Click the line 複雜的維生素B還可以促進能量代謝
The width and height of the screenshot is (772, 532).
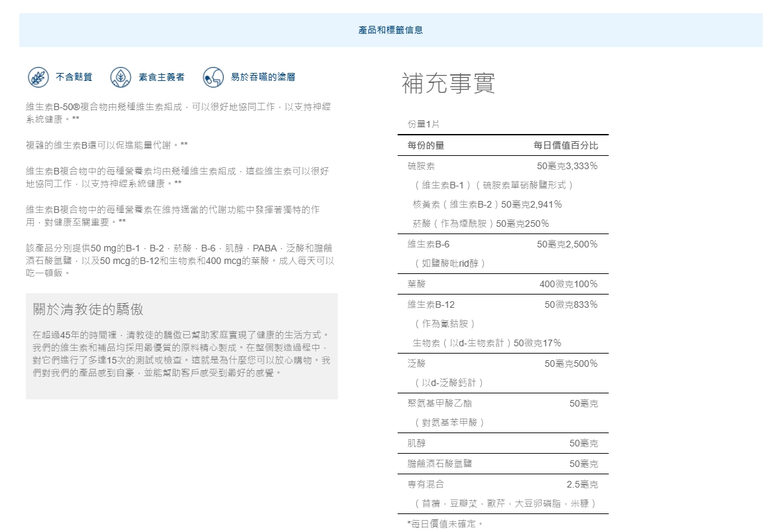[107, 145]
